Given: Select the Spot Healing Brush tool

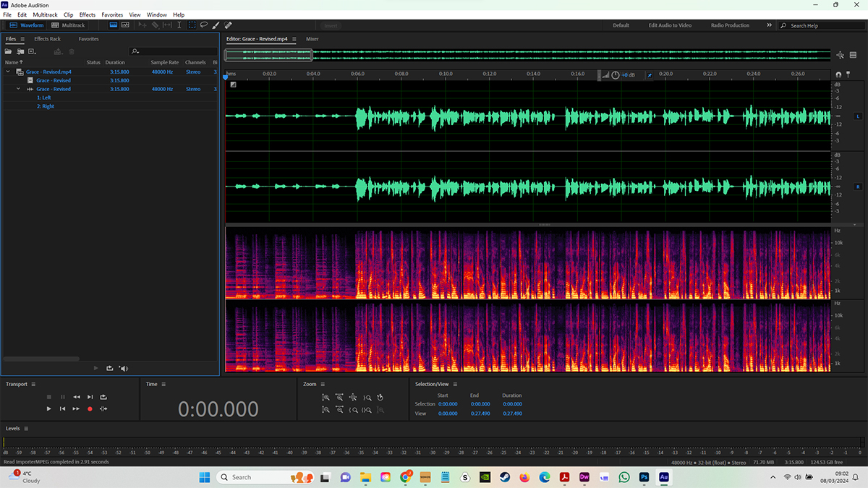Looking at the screenshot, I should [x=229, y=25].
